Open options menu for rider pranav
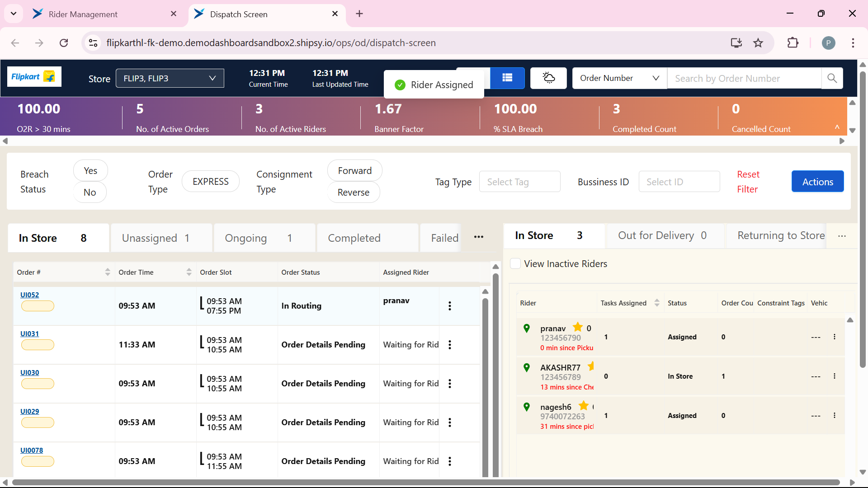The image size is (868, 488). pos(835,337)
